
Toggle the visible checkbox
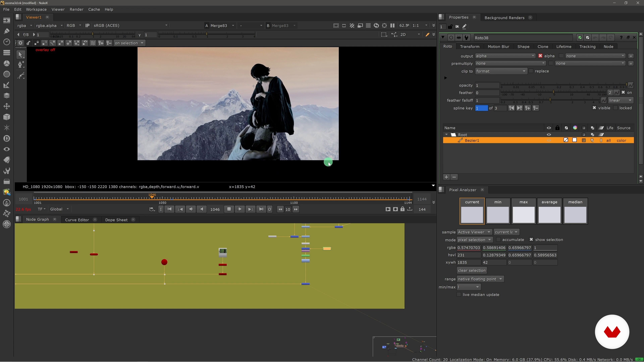[594, 108]
